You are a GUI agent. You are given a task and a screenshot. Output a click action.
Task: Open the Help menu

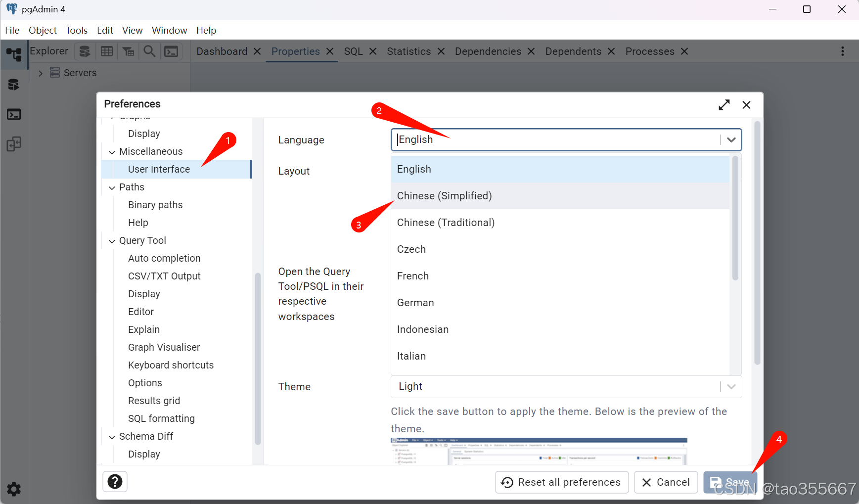[x=206, y=30]
